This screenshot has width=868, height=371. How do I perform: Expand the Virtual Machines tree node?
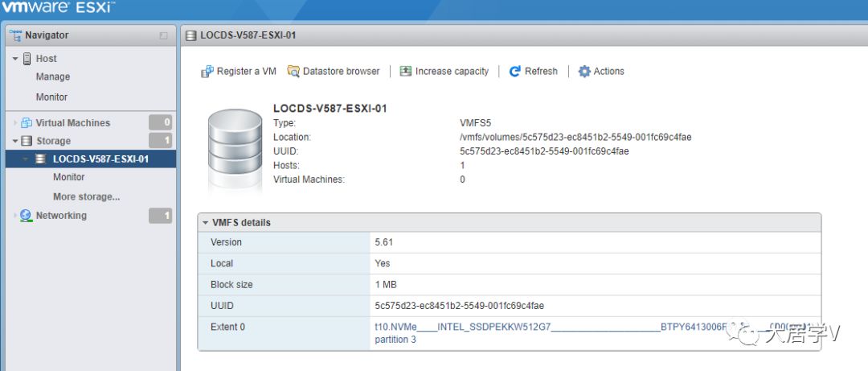pyautogui.click(x=15, y=123)
